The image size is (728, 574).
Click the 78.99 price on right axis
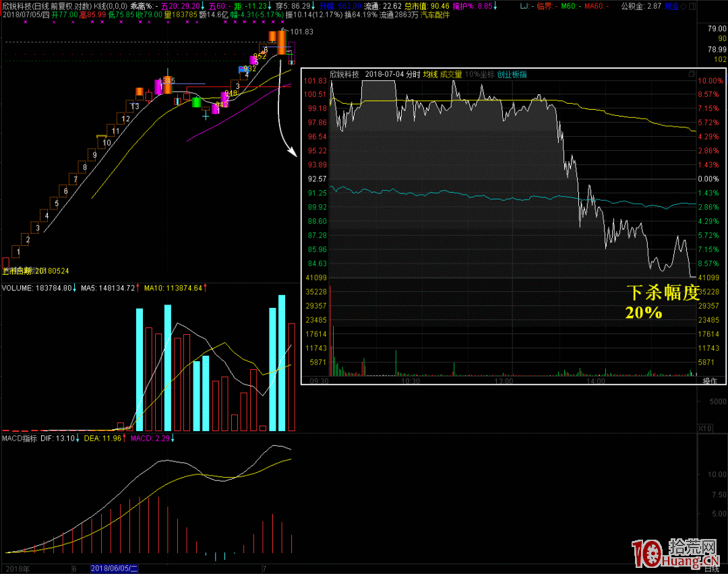pyautogui.click(x=717, y=49)
